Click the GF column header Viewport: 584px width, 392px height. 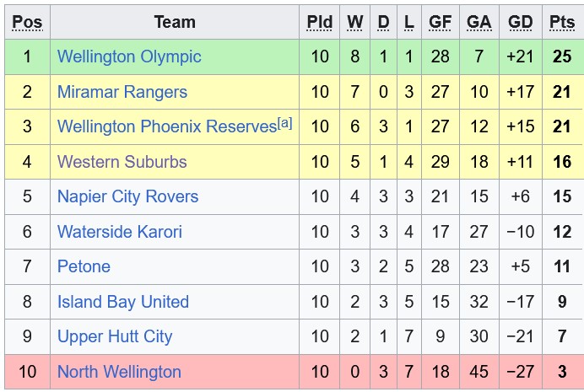click(x=440, y=22)
